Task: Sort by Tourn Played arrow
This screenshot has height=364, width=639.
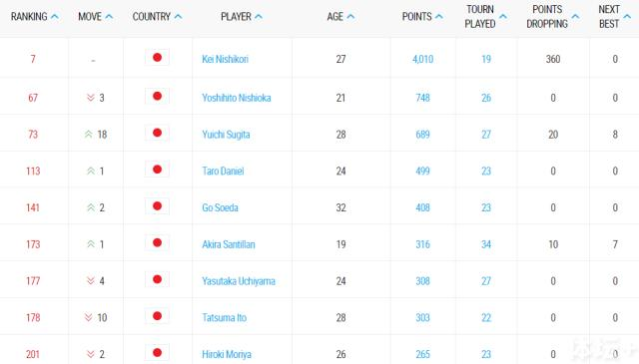Action: coord(503,17)
